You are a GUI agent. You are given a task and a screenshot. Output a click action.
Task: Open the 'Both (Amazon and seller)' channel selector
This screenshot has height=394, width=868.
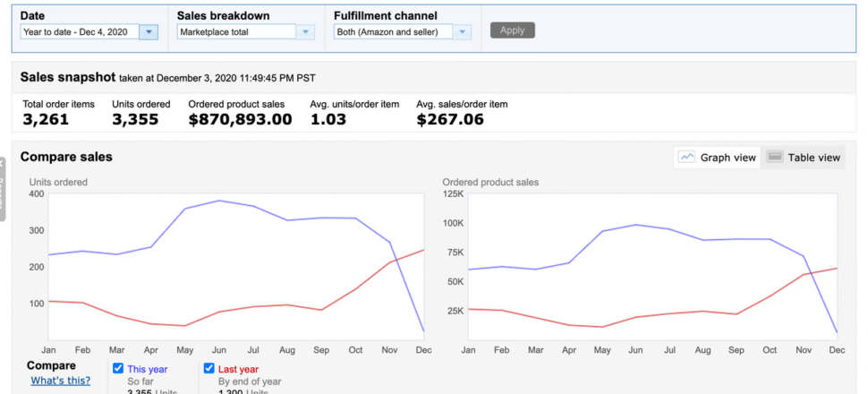(393, 31)
